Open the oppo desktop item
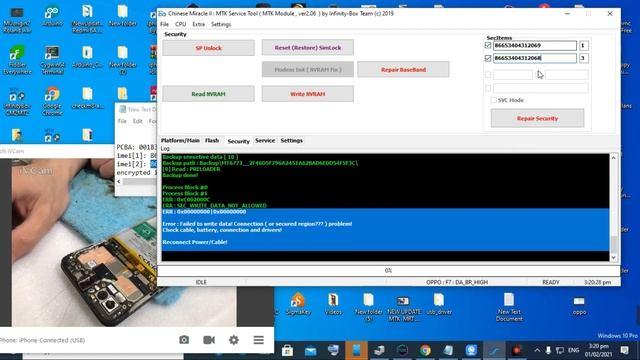640x360 pixels. (579, 306)
